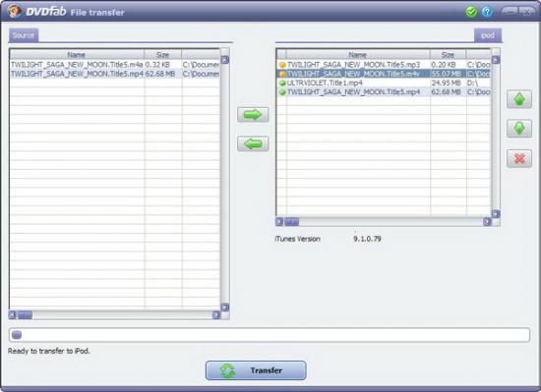This screenshot has width=541, height=392.
Task: Click source list horizontal scrollbar thumb
Action: point(25,314)
